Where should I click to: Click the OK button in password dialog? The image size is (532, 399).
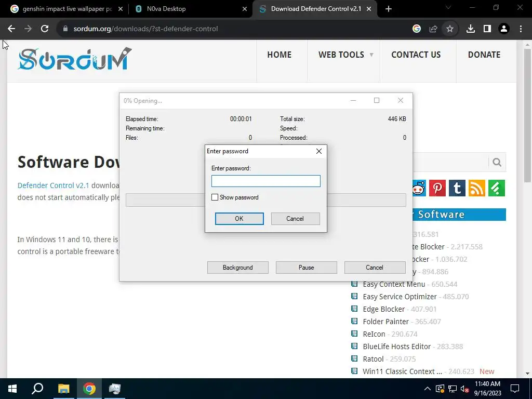tap(239, 219)
